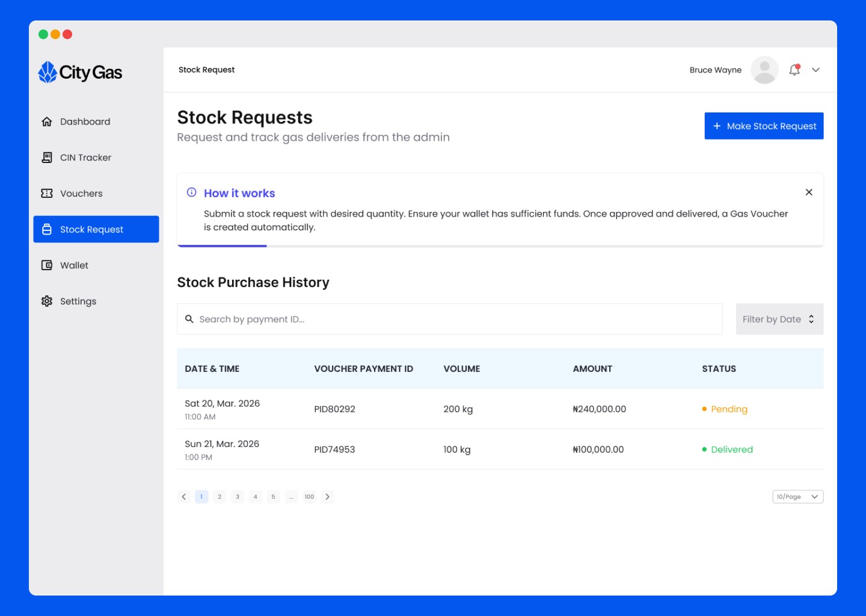The width and height of the screenshot is (866, 616).
Task: Click the user avatar picture
Action: click(764, 70)
